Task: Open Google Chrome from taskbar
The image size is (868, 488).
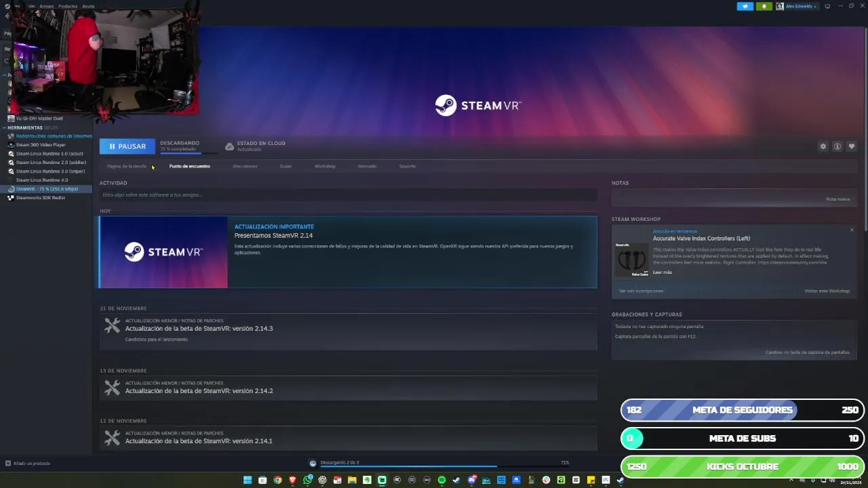Action: pyautogui.click(x=277, y=481)
